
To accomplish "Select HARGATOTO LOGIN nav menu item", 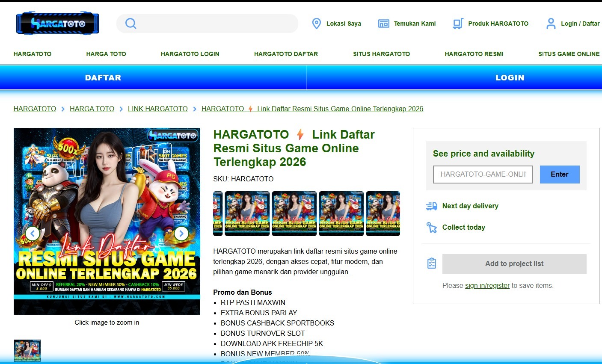I will [190, 54].
